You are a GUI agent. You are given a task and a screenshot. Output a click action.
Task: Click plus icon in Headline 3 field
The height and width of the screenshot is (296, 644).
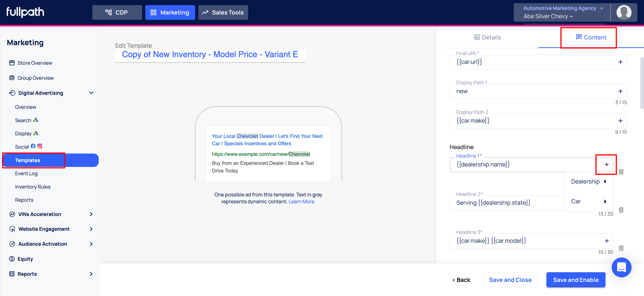[606, 241]
